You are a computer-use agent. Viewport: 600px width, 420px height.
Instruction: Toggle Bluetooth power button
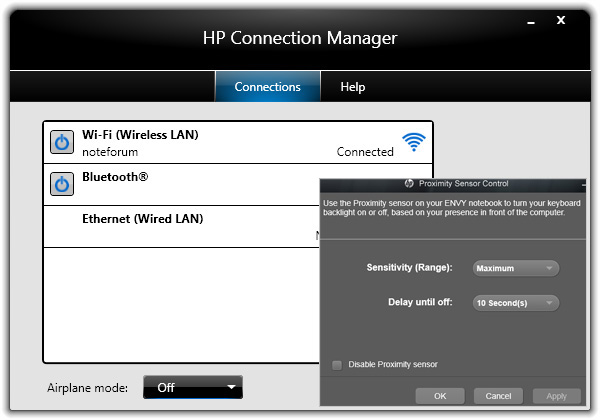[62, 184]
